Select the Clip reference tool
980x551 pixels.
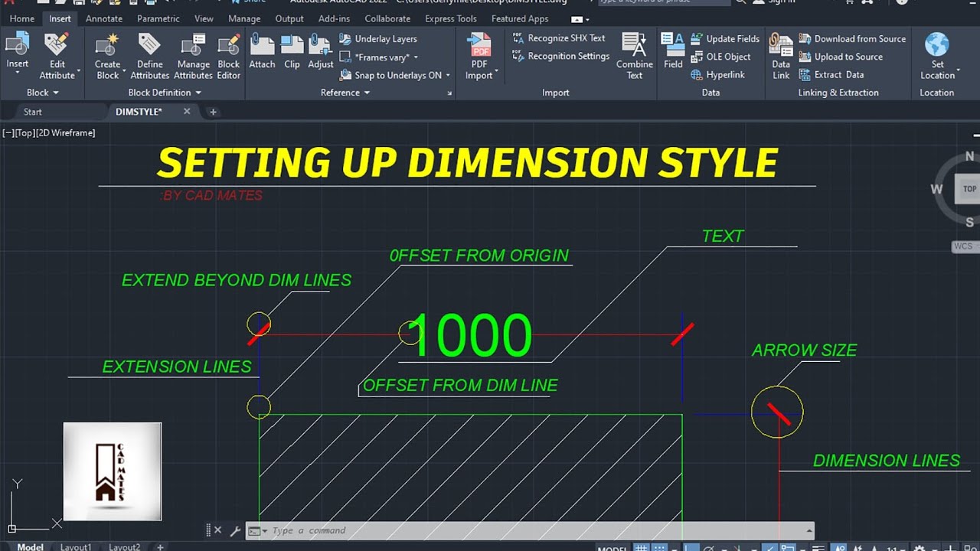coord(292,52)
